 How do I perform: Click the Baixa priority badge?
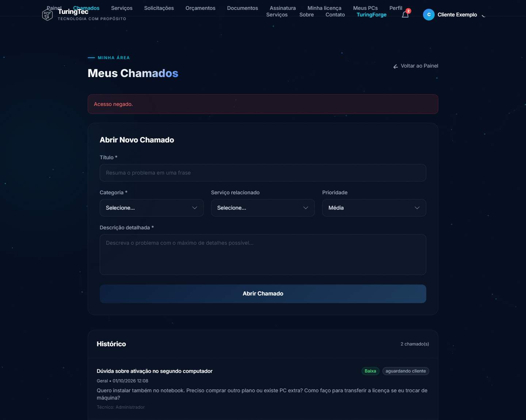coord(370,371)
